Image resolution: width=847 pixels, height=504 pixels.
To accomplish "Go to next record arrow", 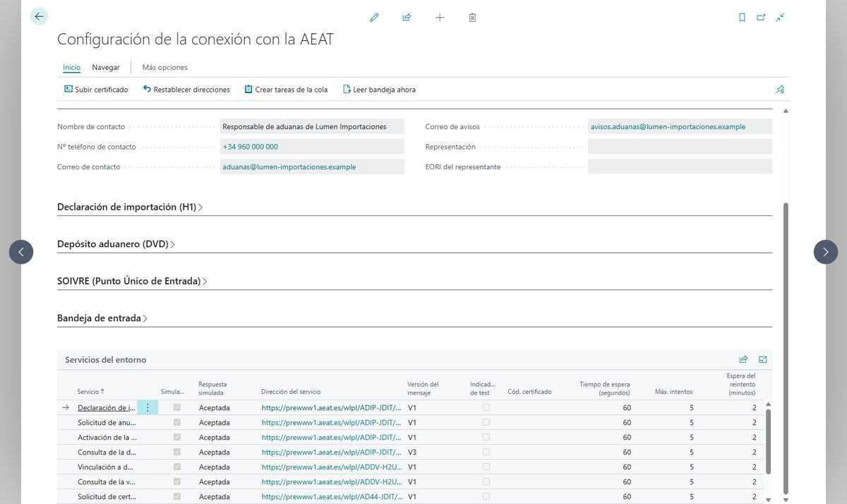I will (826, 252).
